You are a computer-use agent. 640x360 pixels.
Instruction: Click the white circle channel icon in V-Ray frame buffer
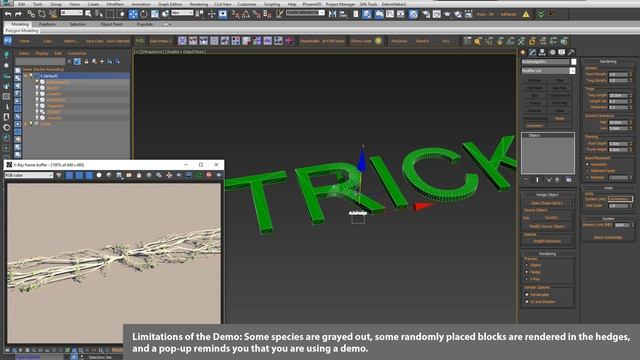tap(99, 175)
